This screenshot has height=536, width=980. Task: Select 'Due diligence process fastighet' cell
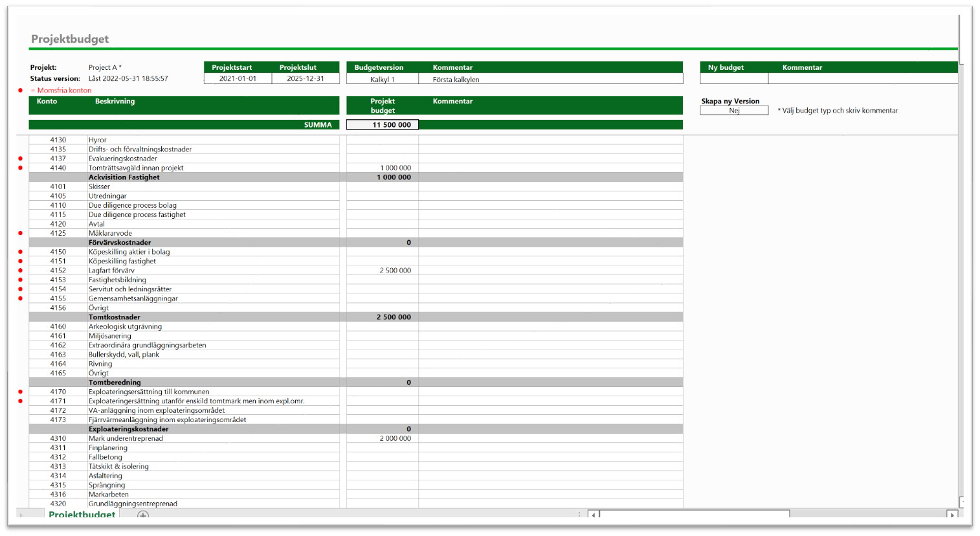[214, 215]
